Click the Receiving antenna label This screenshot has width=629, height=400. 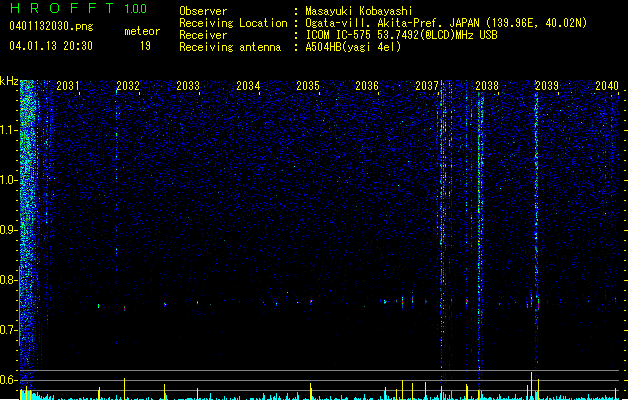[x=230, y=47]
